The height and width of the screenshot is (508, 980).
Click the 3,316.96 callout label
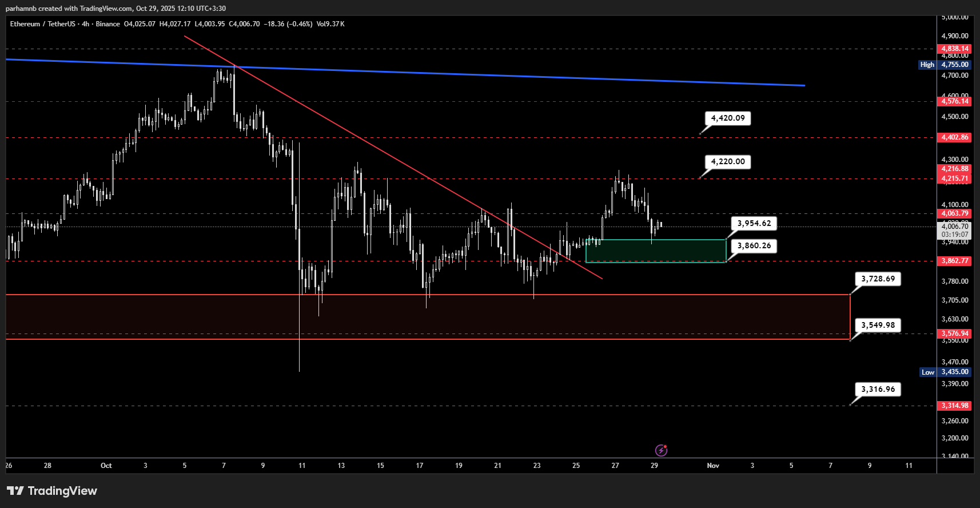[x=878, y=390]
